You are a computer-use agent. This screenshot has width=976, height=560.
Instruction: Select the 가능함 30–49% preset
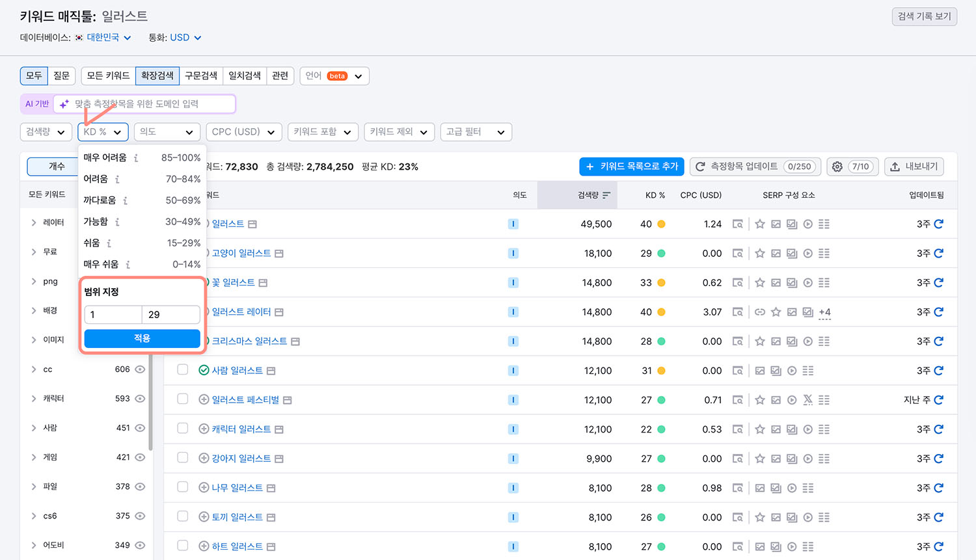coord(142,222)
